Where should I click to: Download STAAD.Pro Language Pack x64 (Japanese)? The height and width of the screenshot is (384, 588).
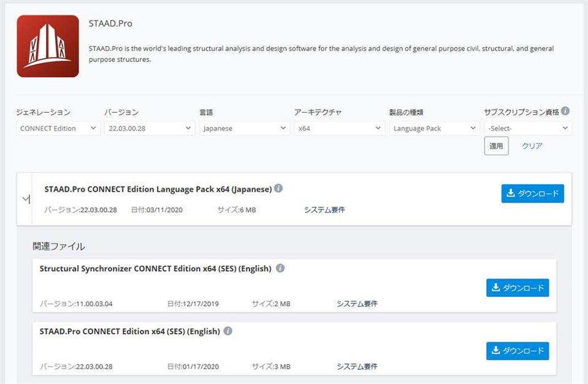532,193
